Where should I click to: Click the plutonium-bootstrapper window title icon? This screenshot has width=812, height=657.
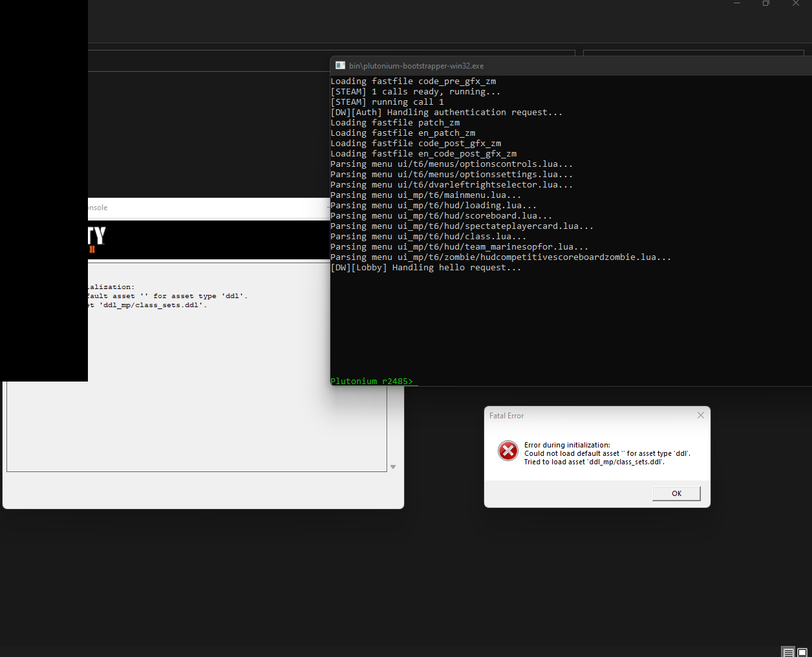tap(341, 65)
